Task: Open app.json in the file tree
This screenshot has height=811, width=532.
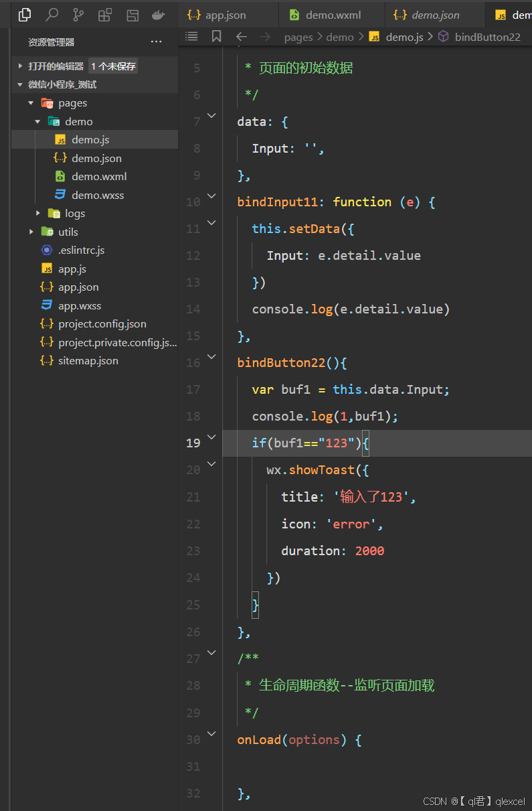Action: [95, 287]
